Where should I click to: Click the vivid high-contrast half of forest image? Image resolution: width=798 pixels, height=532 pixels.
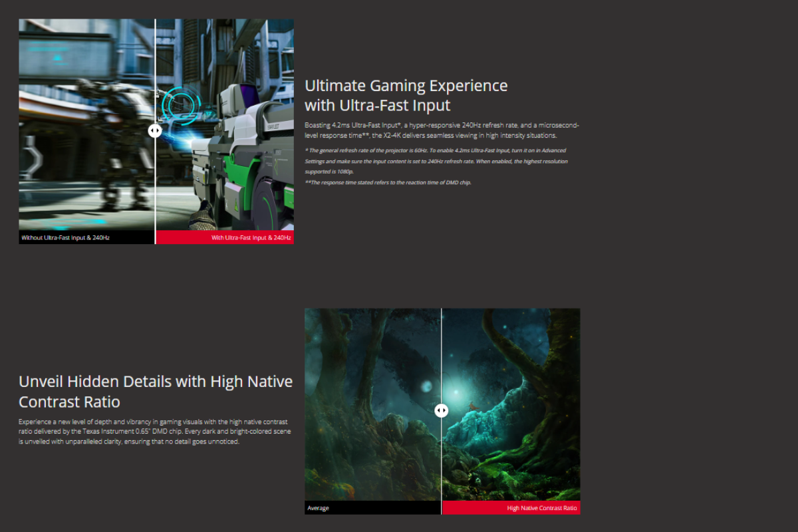pyautogui.click(x=511, y=405)
